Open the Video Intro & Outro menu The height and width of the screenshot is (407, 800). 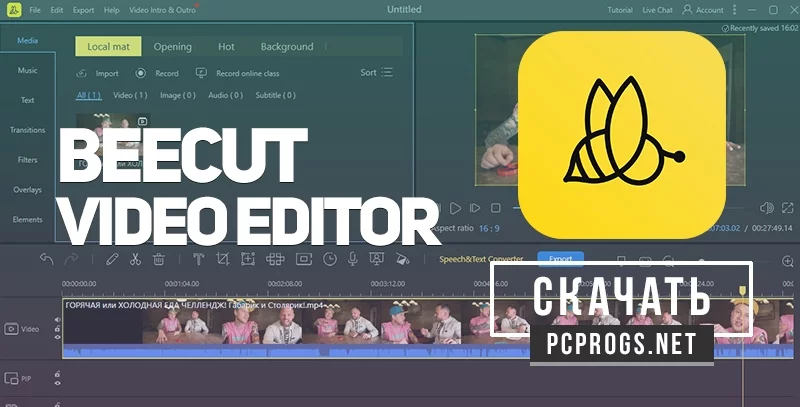tap(162, 10)
